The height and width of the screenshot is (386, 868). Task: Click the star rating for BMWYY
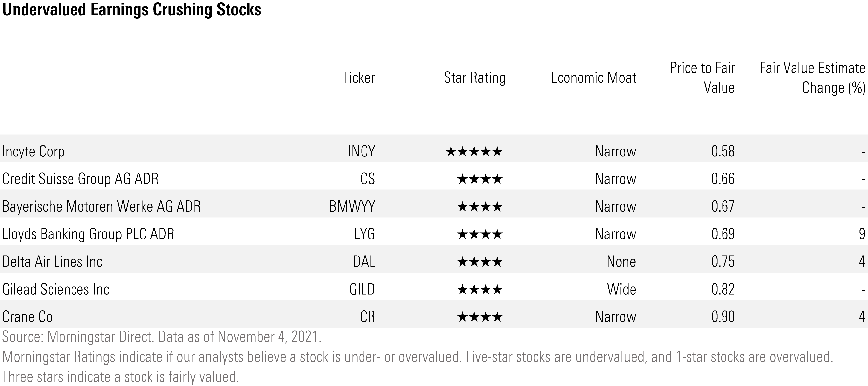pos(480,207)
